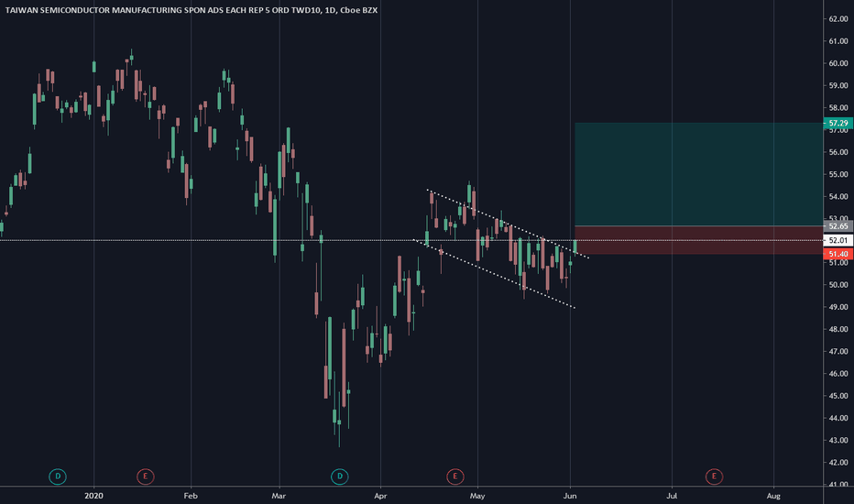Click the 62.00 price scale value
854x504 pixels.
(x=838, y=18)
